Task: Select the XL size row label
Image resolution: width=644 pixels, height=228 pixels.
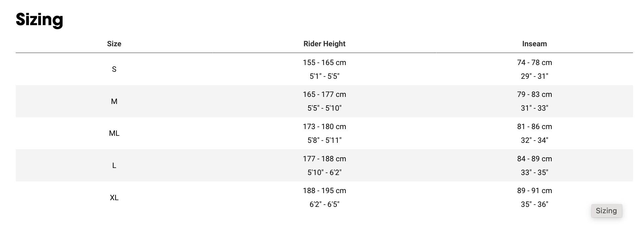Action: click(114, 198)
